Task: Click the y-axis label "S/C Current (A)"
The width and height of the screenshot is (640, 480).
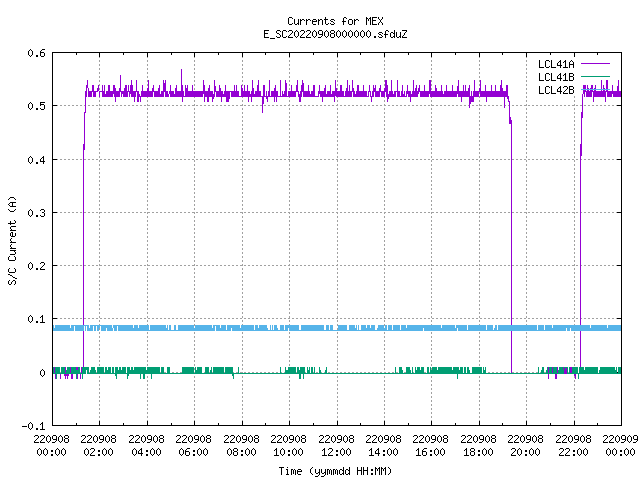Action: 12,241
